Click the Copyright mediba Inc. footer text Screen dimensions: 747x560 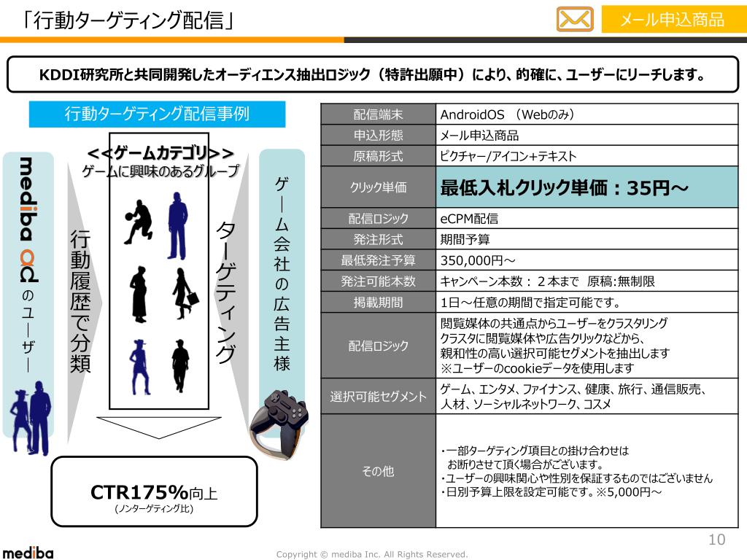[x=372, y=554]
